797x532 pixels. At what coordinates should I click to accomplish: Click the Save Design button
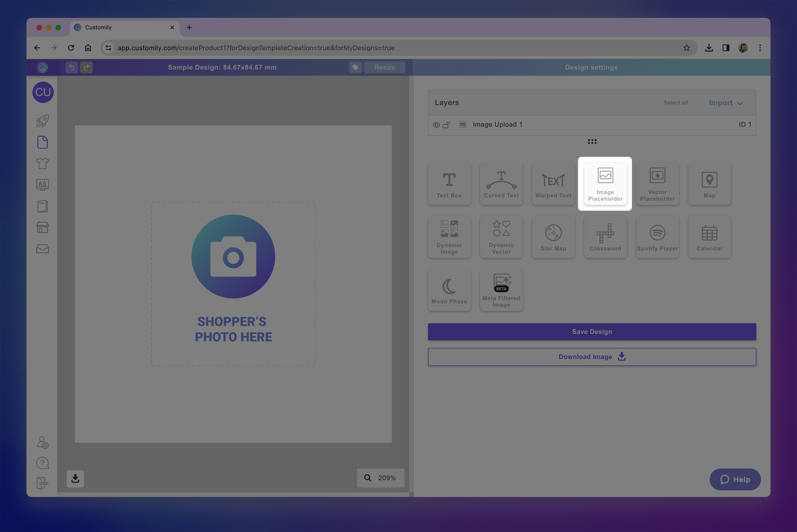click(x=592, y=332)
